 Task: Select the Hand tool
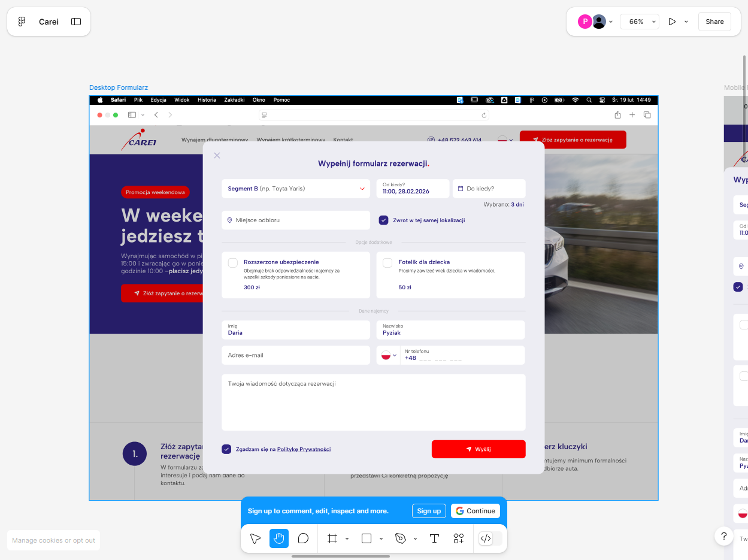click(279, 538)
